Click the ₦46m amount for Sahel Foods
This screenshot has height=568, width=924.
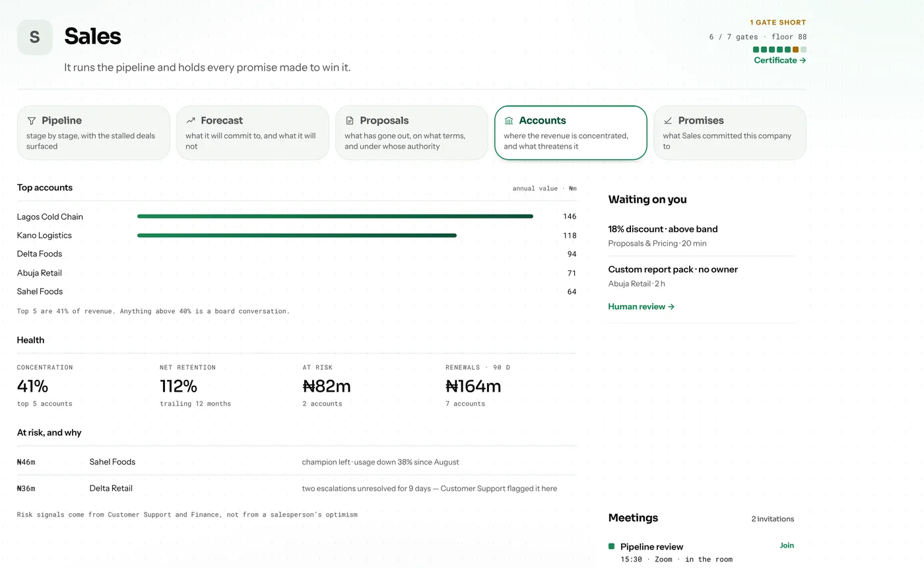[26, 462]
